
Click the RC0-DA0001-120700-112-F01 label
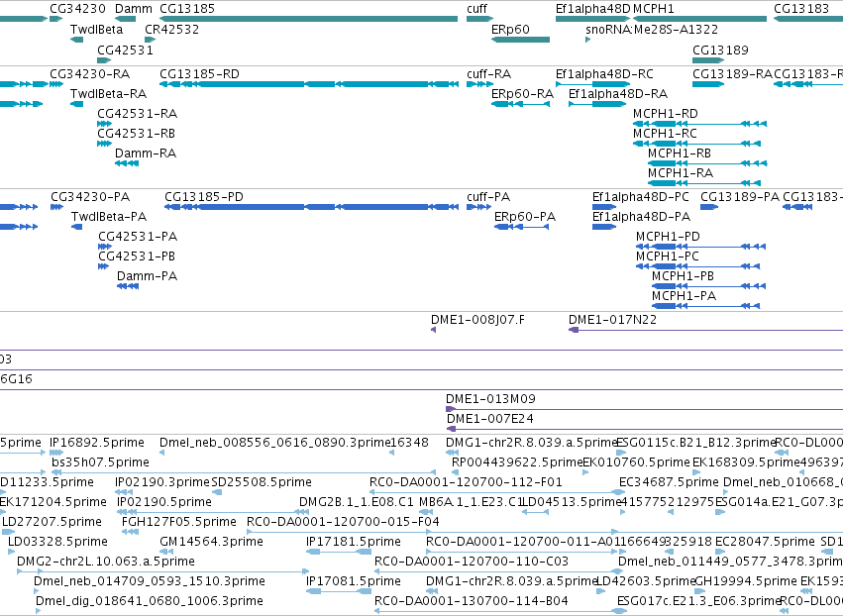click(466, 482)
